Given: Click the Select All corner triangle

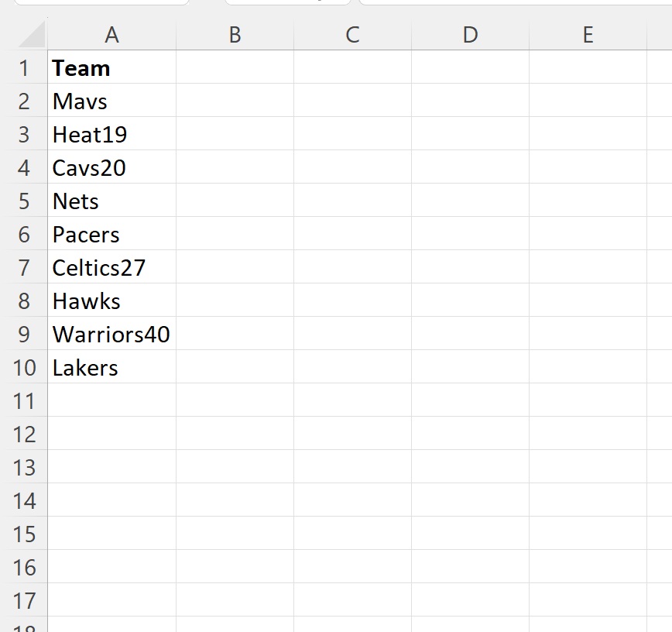Looking at the screenshot, I should coord(31,36).
